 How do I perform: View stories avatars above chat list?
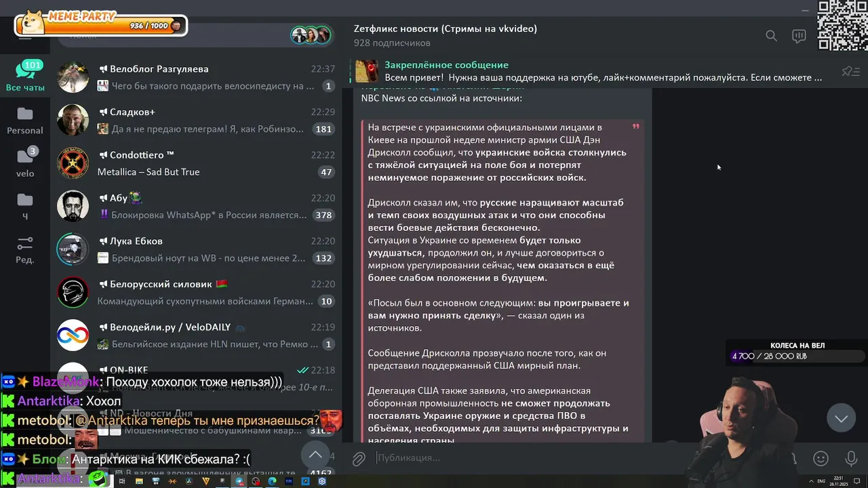(311, 35)
